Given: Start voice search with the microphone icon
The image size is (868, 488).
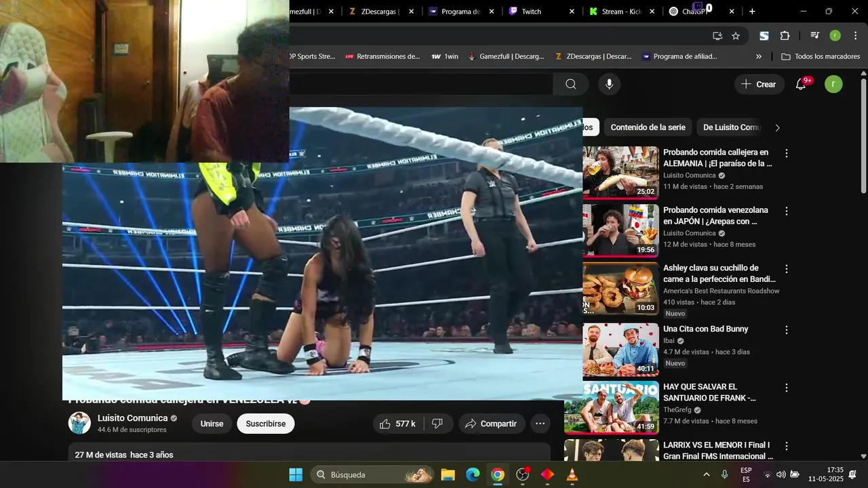Looking at the screenshot, I should [609, 84].
